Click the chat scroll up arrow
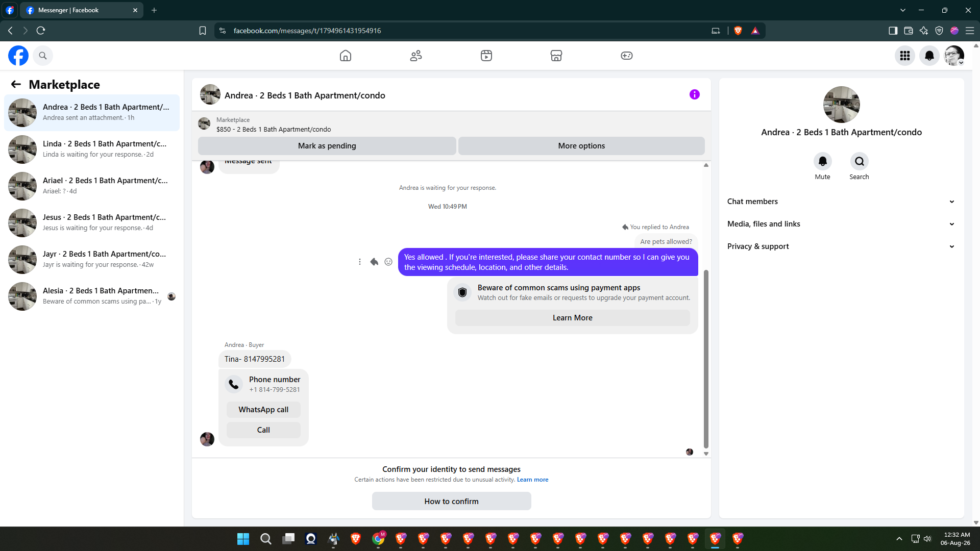Image resolution: width=980 pixels, height=551 pixels. tap(706, 165)
